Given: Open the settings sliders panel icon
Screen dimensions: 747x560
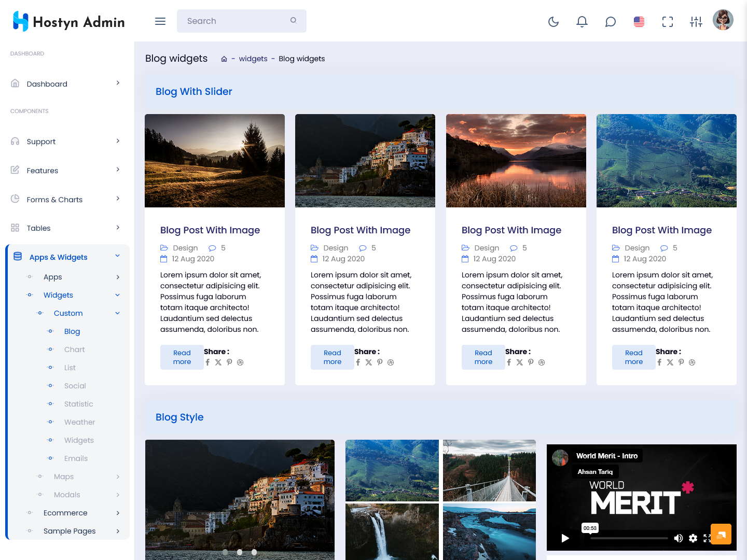Looking at the screenshot, I should tap(696, 22).
